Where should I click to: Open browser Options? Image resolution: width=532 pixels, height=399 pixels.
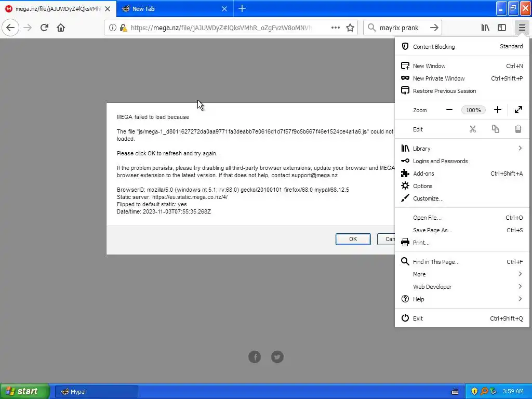tap(462, 186)
